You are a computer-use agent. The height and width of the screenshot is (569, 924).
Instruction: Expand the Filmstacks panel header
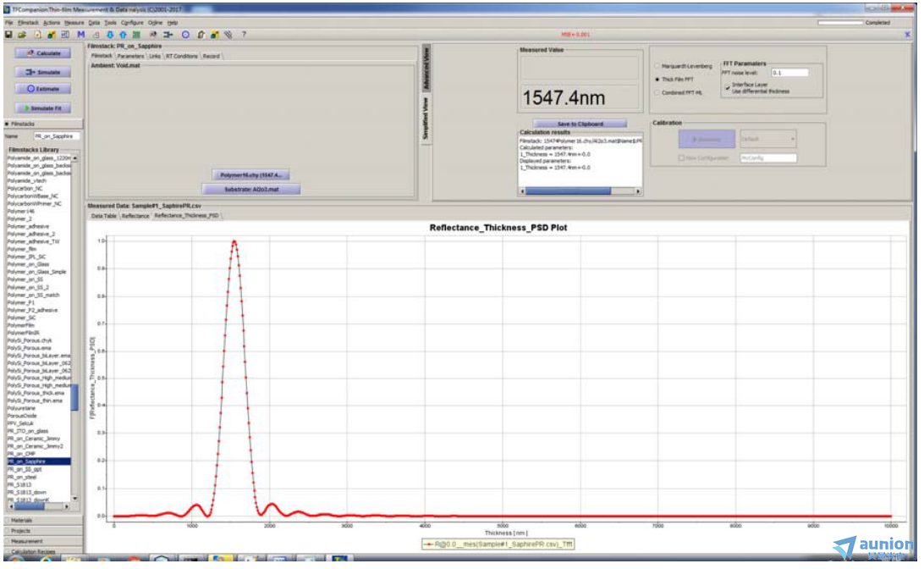43,124
